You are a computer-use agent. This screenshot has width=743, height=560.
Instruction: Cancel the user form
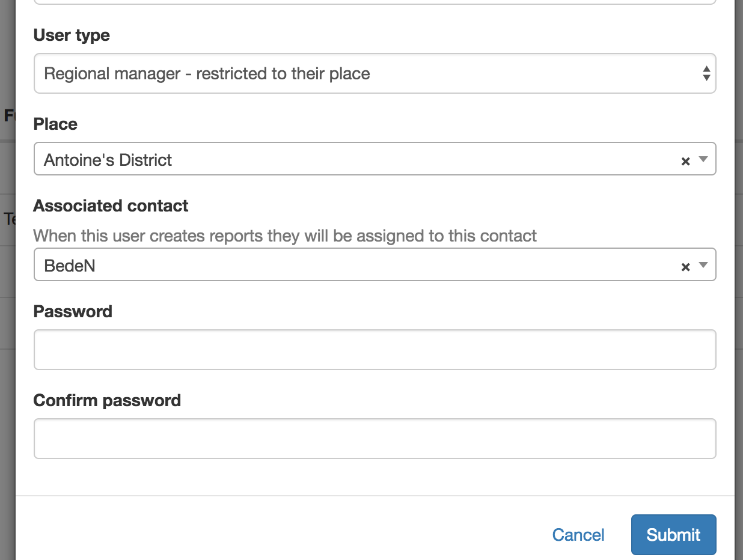pyautogui.click(x=578, y=535)
